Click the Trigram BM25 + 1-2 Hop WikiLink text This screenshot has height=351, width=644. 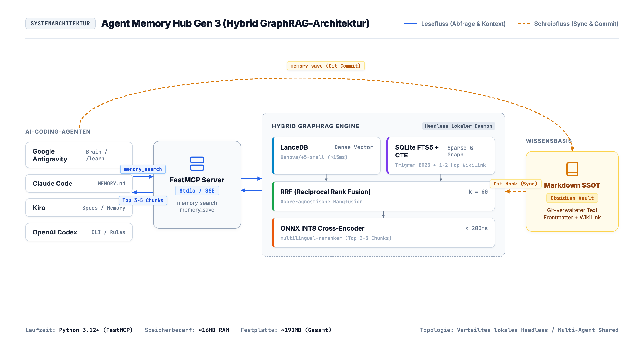tap(441, 165)
